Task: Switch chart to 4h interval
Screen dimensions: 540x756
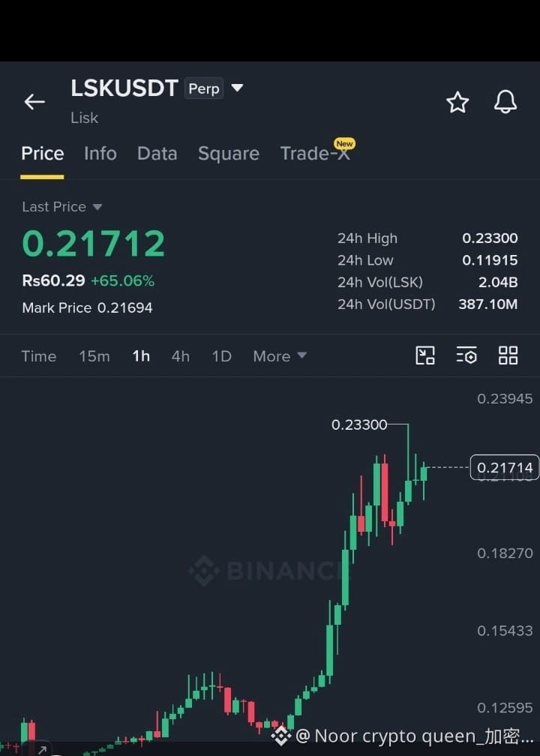Action: coord(180,356)
